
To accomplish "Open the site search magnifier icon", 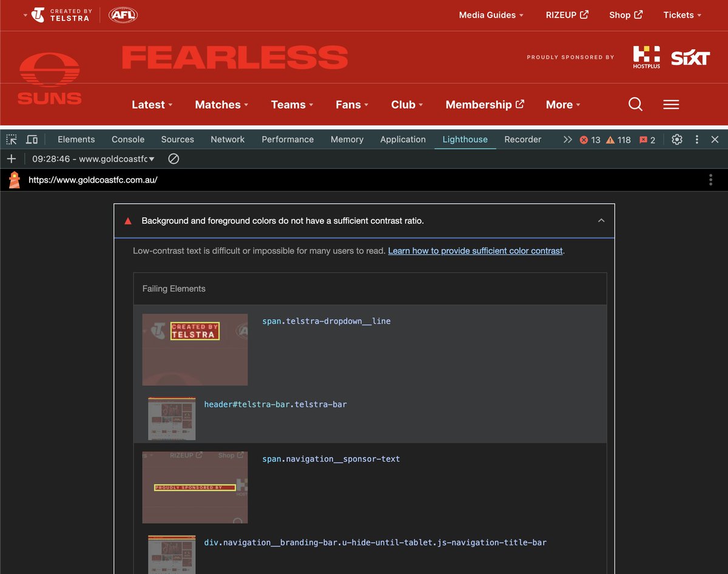I will [635, 104].
